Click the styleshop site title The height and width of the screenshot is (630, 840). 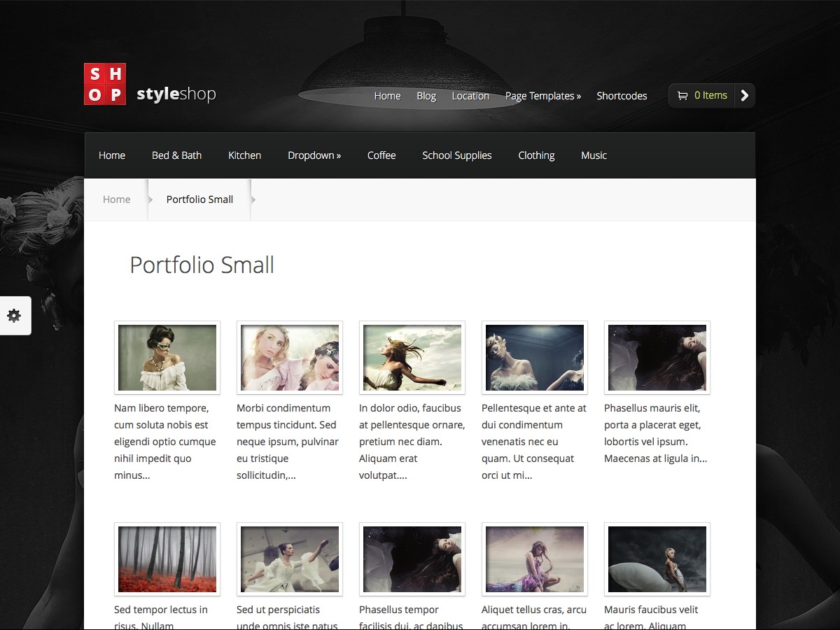176,94
